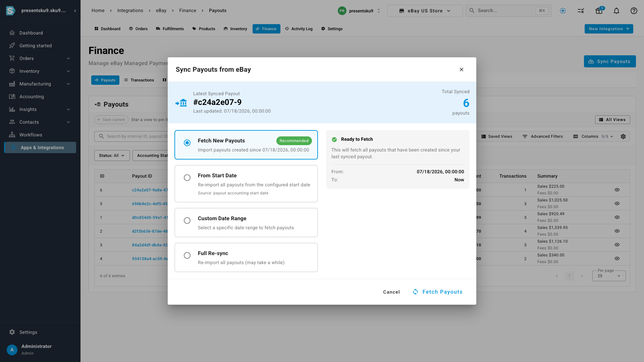View payout row with Sales $1,339.95
This screenshot has height=362, width=644.
[x=617, y=231]
